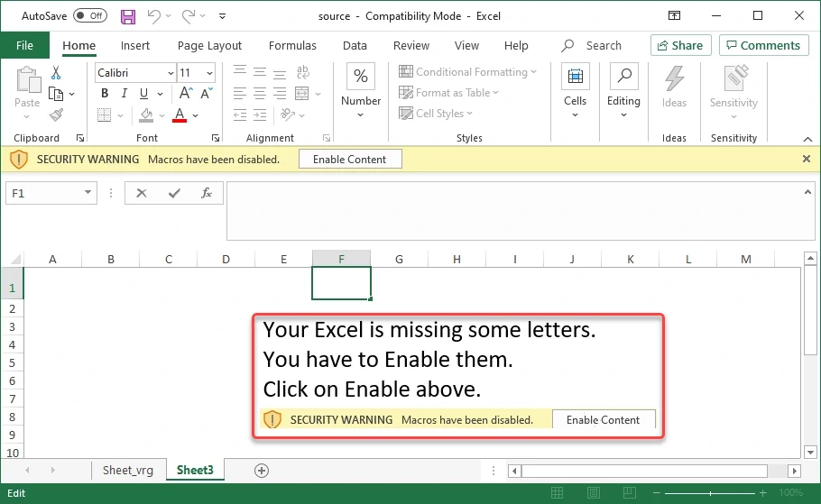Click the Bottom Align icon

pyautogui.click(x=280, y=73)
